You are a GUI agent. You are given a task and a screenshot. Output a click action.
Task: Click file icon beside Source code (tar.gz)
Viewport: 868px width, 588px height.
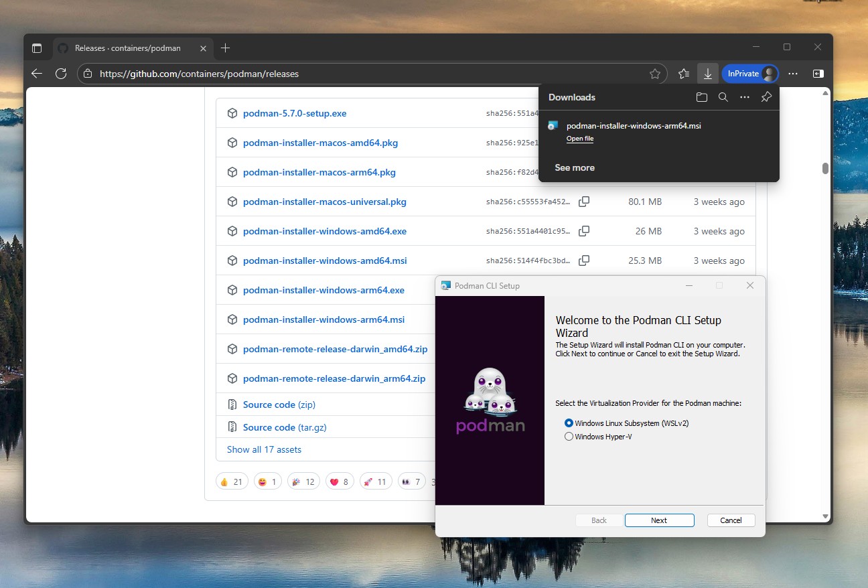[232, 427]
